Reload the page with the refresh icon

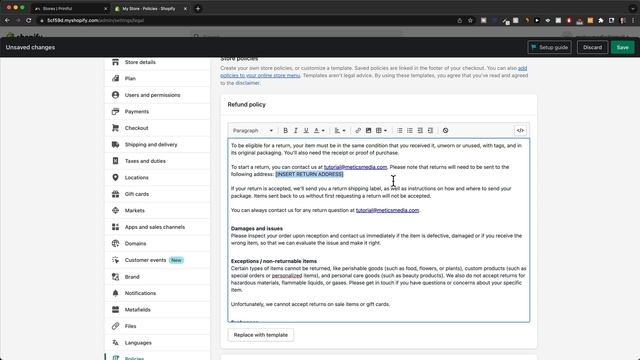(x=29, y=20)
